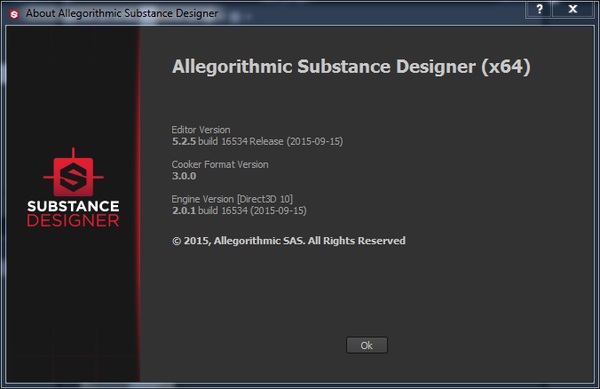The height and width of the screenshot is (389, 600).
Task: Click the 5.2.5 build 16534 version text
Action: click(x=210, y=141)
